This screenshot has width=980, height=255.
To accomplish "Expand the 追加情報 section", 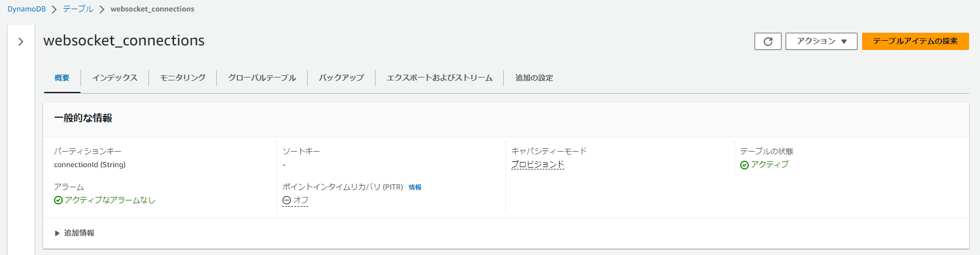I will tap(74, 233).
